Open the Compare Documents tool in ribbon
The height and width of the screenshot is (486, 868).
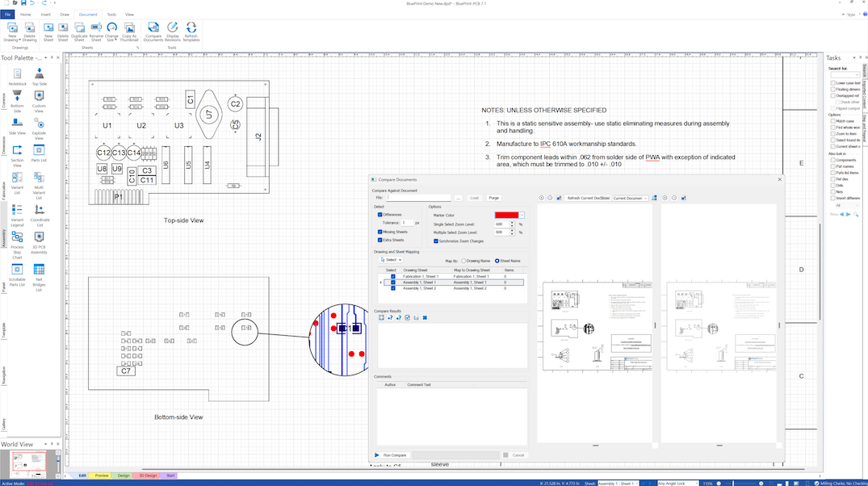click(153, 32)
